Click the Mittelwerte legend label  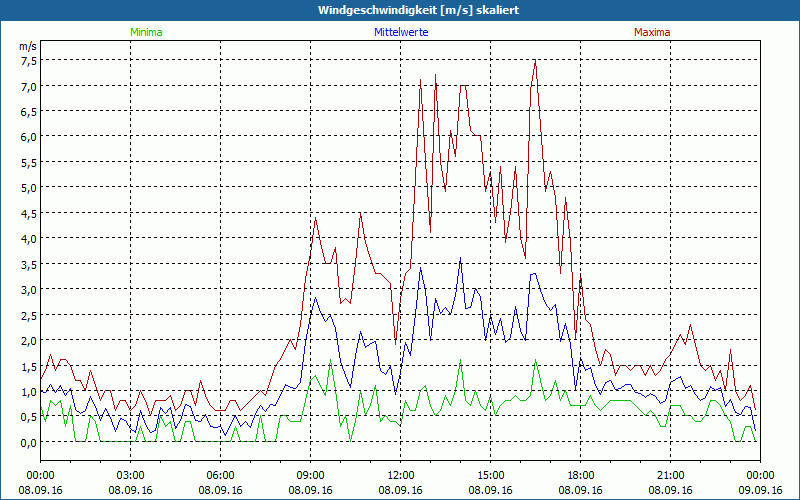[401, 32]
